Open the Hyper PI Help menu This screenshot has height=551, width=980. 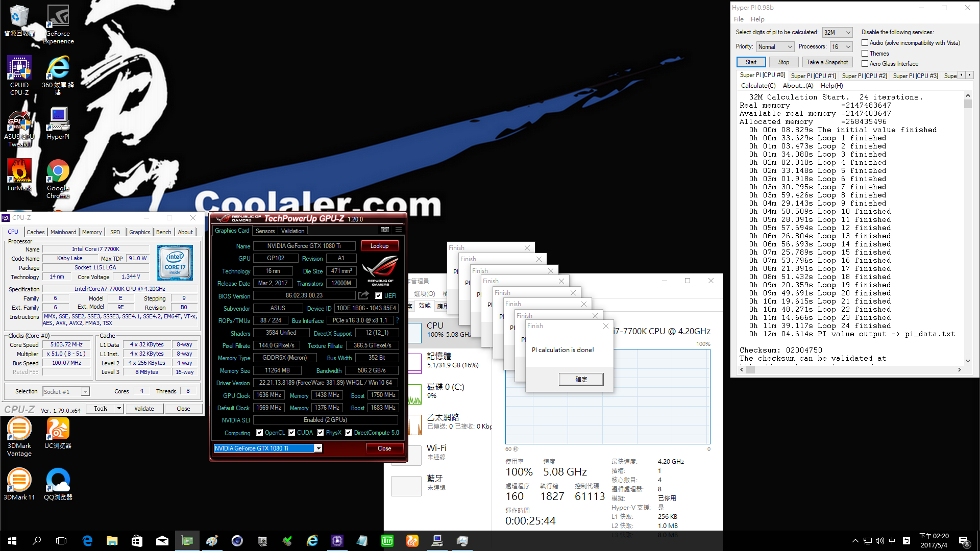tap(757, 19)
